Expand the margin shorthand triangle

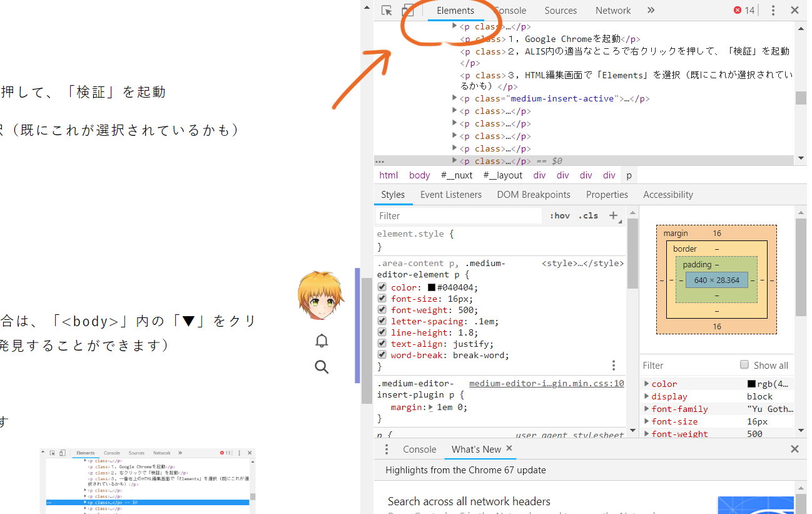tap(430, 408)
